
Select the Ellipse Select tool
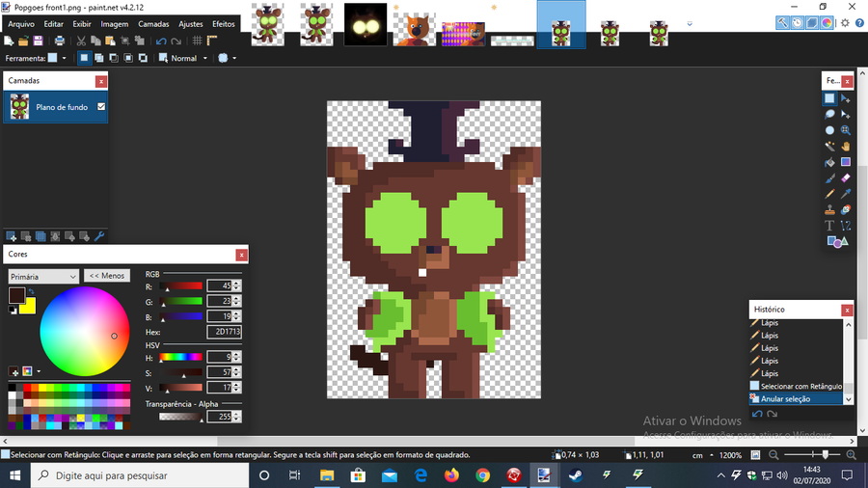829,130
